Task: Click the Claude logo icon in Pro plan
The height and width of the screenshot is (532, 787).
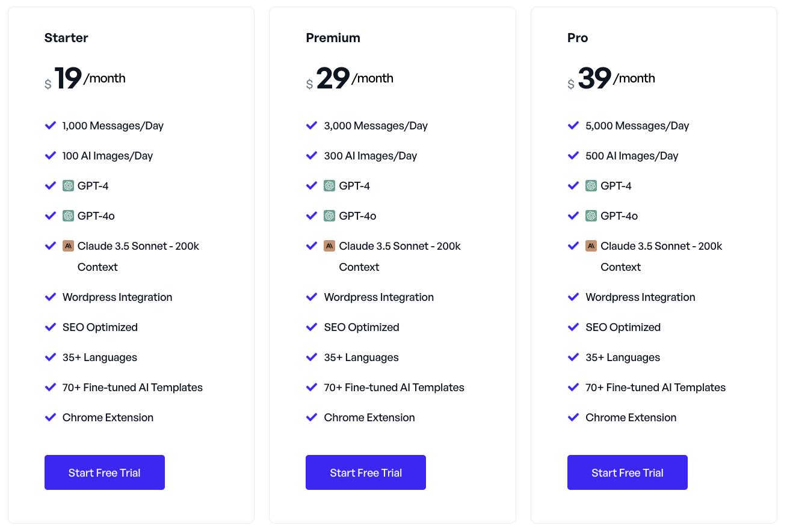Action: click(591, 246)
